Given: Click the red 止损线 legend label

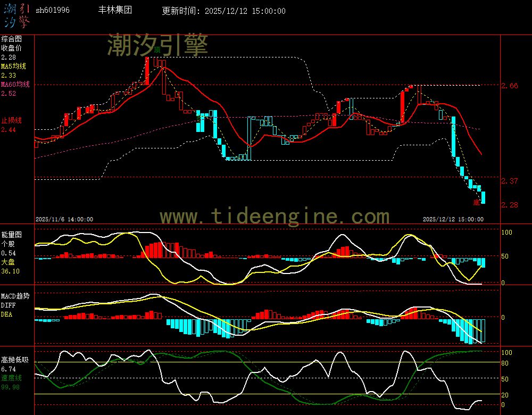Looking at the screenshot, I should click(x=11, y=120).
